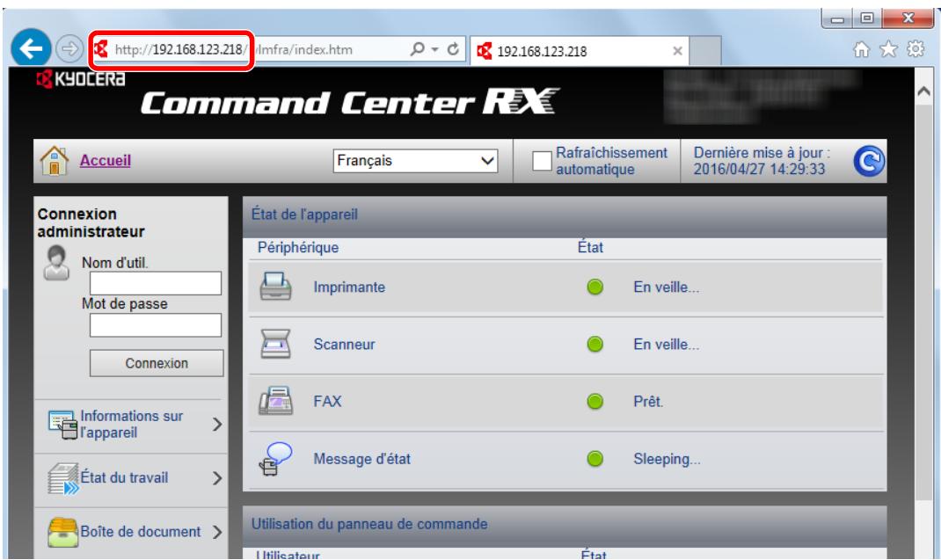941x560 pixels.
Task: Open the Français language dropdown
Action: click(415, 161)
